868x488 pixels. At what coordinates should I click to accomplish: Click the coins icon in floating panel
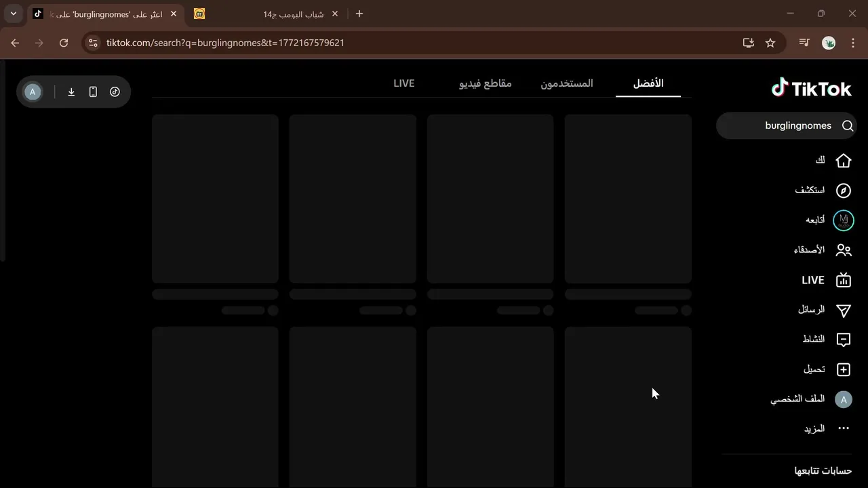click(x=115, y=92)
